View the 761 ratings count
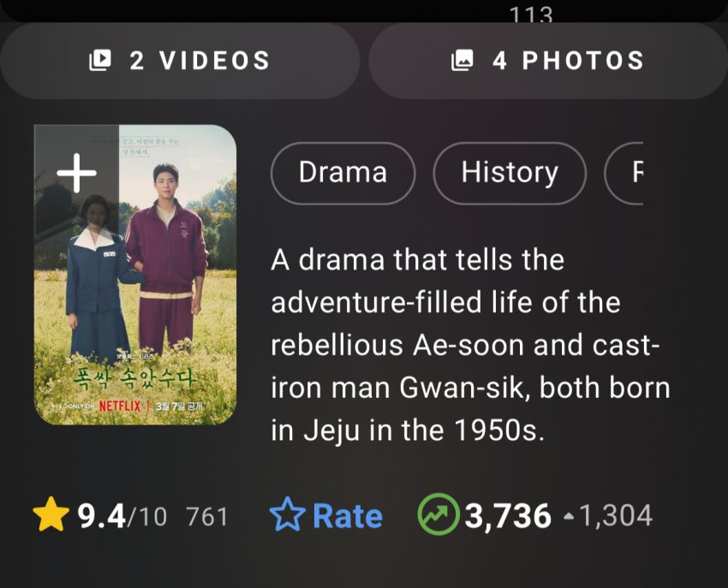The image size is (728, 588). pos(207,517)
